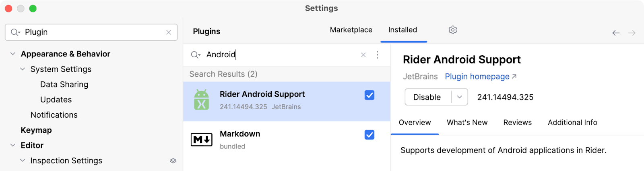Navigate back with the left arrow
Screen dimensions: 644x171
pos(616,33)
